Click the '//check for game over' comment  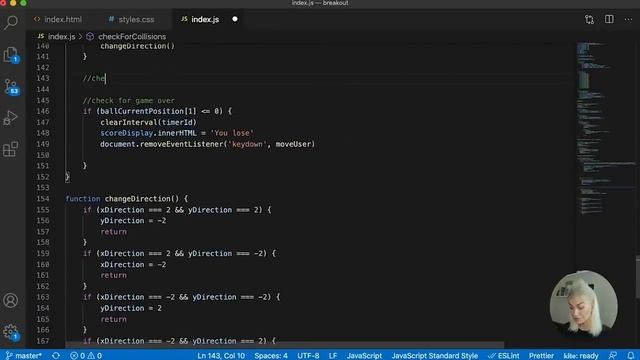[x=129, y=100]
